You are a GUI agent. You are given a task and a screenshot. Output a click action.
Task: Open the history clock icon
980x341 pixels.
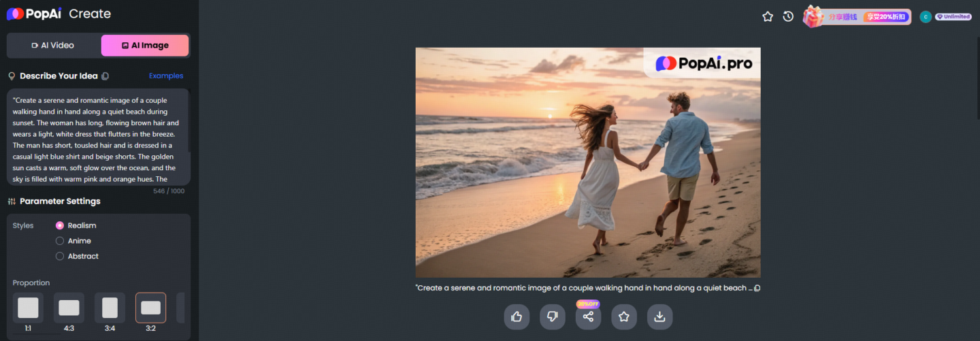788,16
